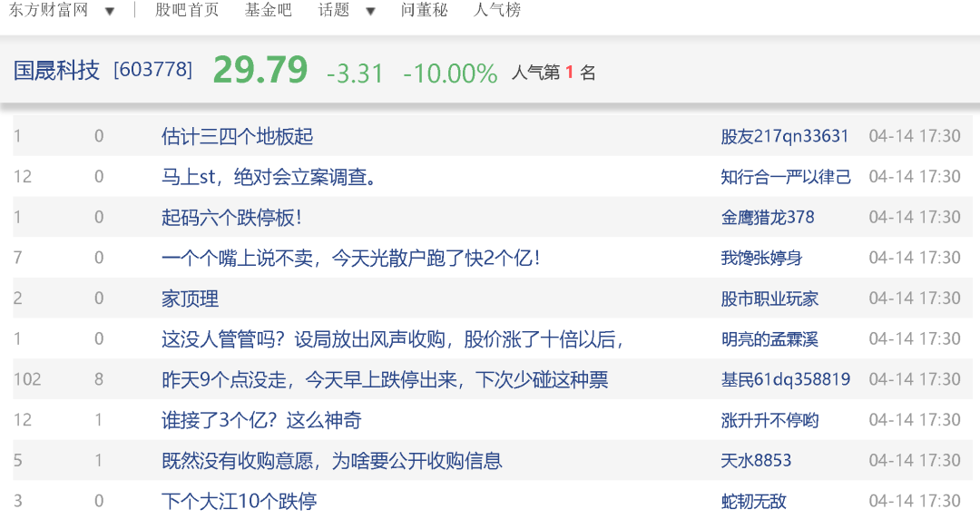
Task: Click read count 102 of 昨天9个点 post
Action: pyautogui.click(x=27, y=379)
